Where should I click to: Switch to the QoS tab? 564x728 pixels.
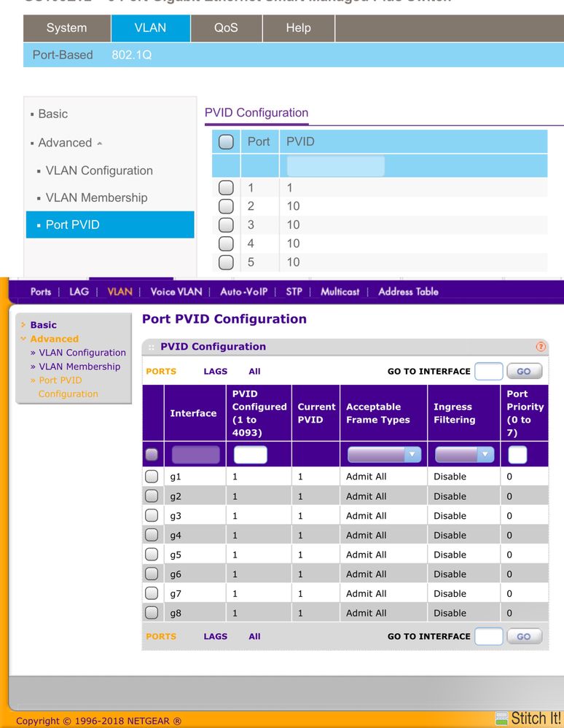[227, 28]
